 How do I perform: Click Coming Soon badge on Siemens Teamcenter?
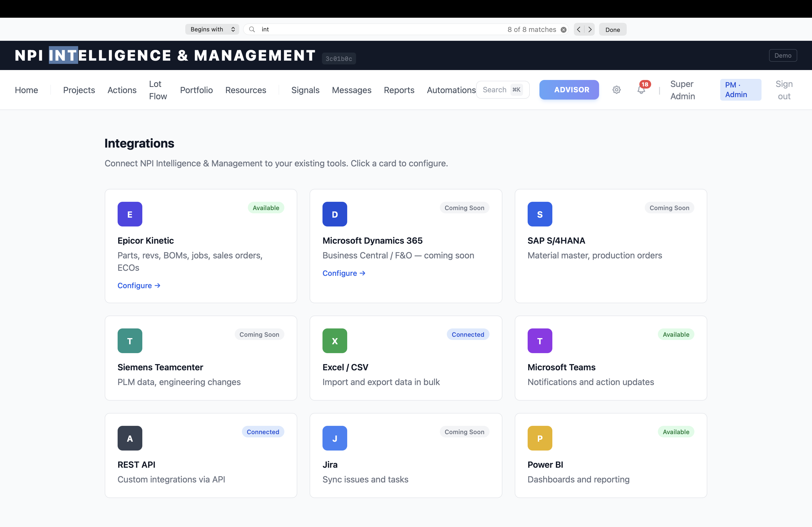point(259,334)
